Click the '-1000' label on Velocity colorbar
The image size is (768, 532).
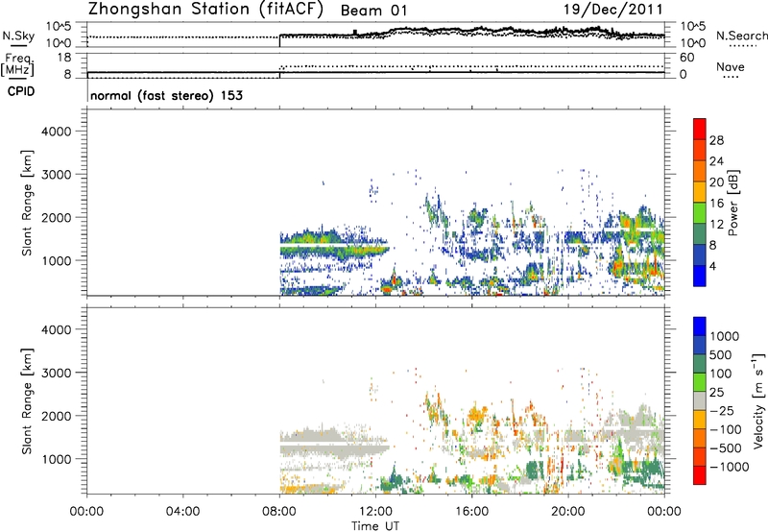(x=730, y=467)
